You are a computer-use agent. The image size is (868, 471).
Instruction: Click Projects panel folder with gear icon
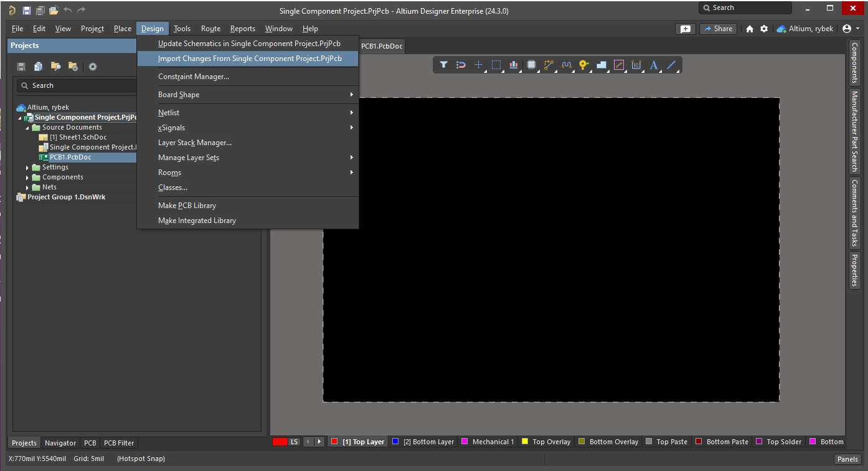[73, 67]
